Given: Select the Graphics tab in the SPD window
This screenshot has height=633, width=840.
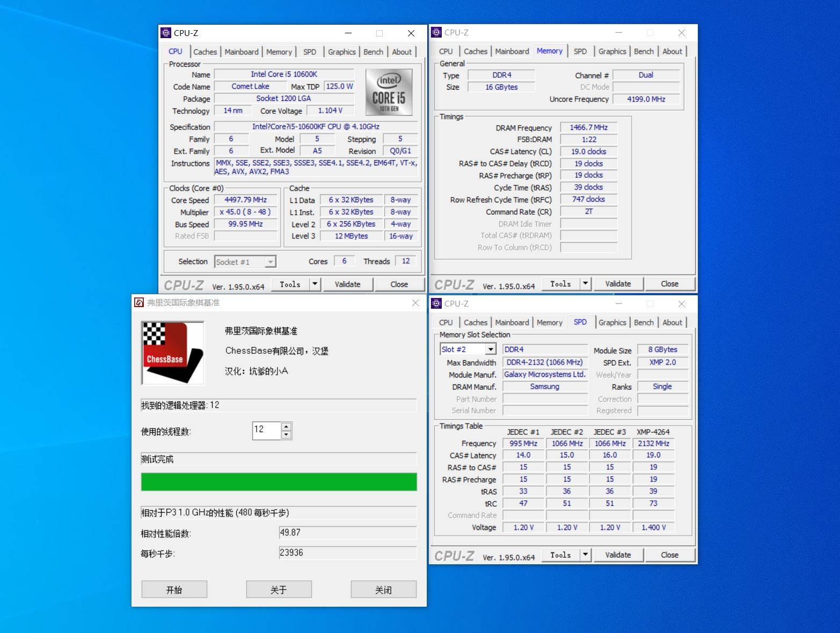Looking at the screenshot, I should pos(612,323).
